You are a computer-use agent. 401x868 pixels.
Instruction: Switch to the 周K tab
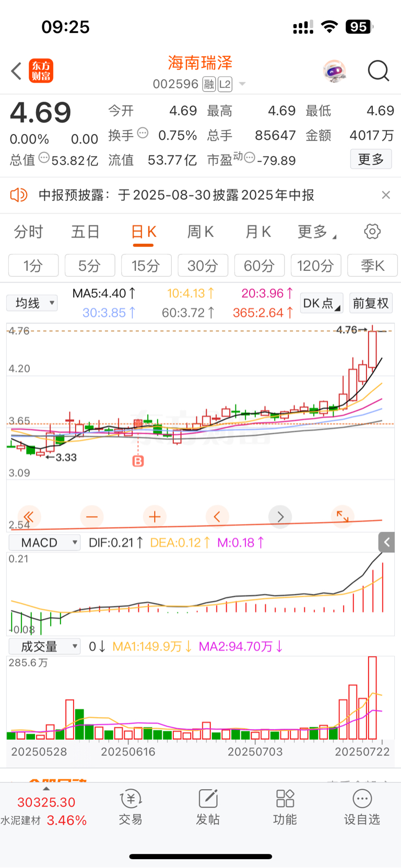point(200,232)
